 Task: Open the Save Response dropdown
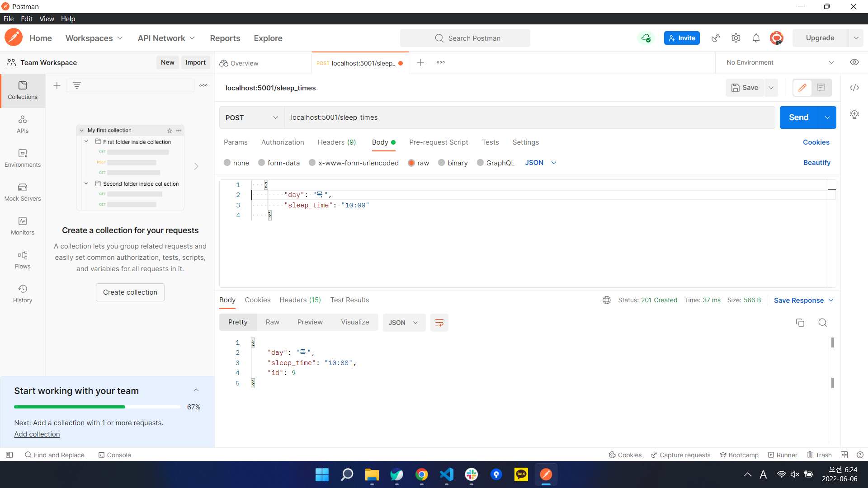point(803,300)
